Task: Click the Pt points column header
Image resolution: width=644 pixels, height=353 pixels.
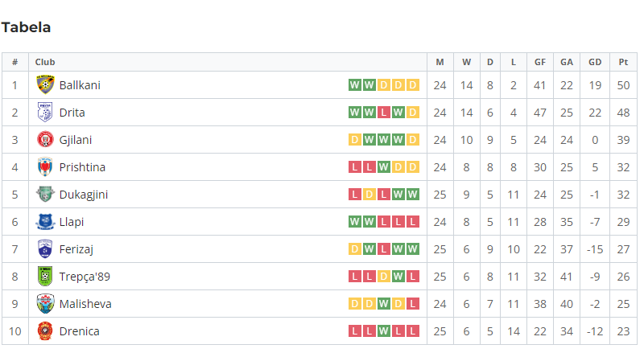Action: 623,62
